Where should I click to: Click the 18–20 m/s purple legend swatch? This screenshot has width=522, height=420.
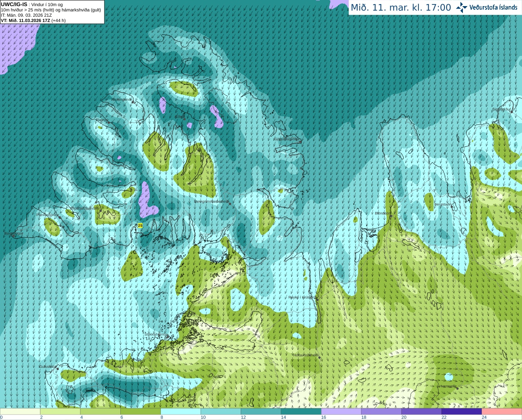381,411
